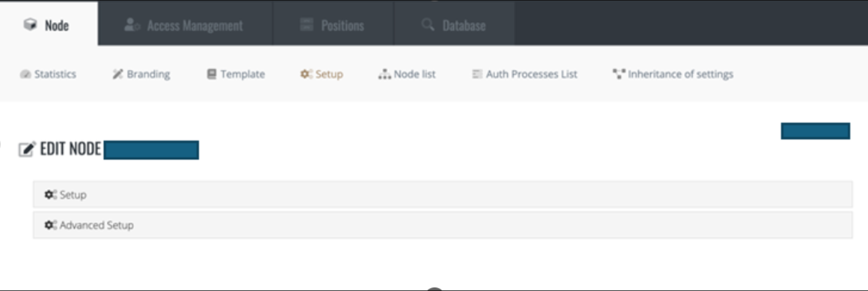
Task: Open the Positions tab
Action: pos(333,25)
